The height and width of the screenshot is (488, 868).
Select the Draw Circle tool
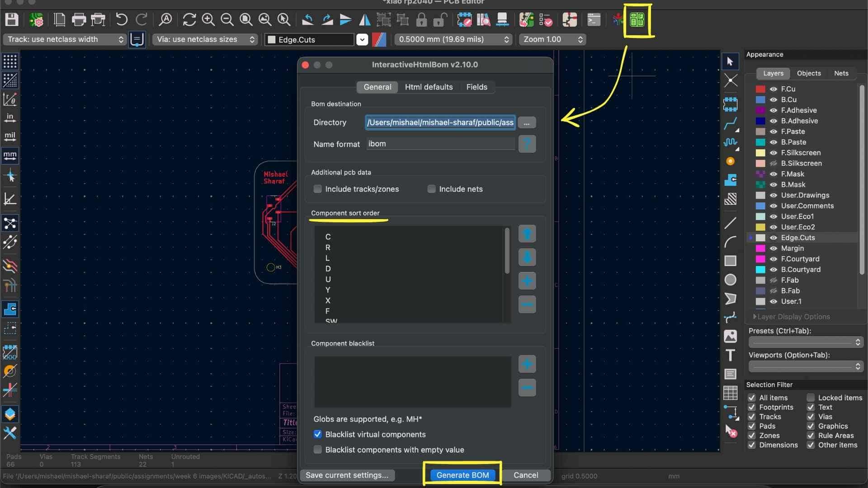point(730,280)
